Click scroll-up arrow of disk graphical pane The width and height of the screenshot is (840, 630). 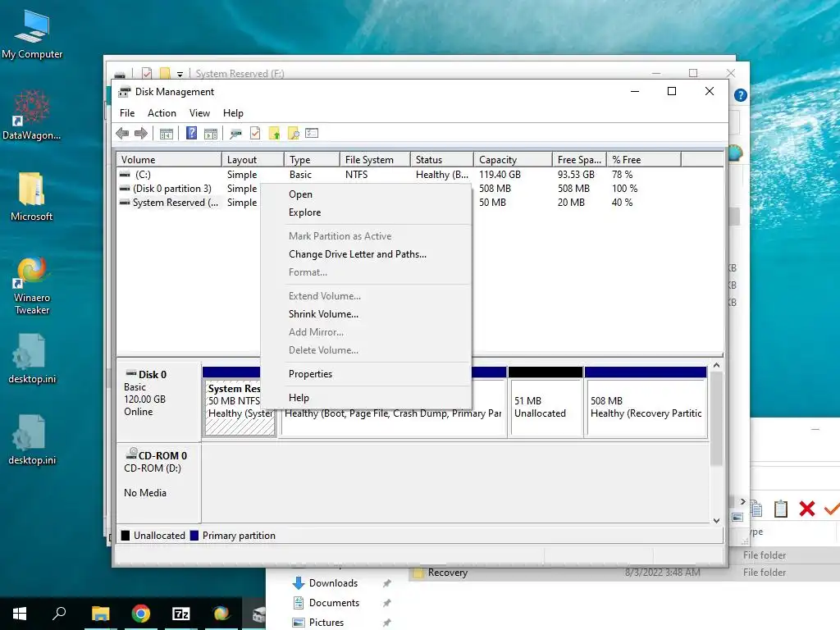717,365
